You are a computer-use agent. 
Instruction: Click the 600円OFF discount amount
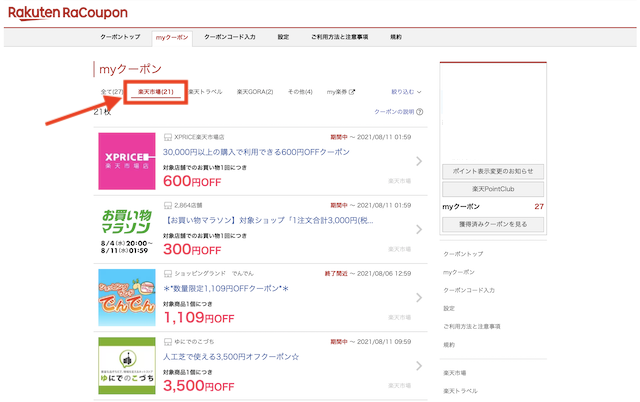coord(192,181)
